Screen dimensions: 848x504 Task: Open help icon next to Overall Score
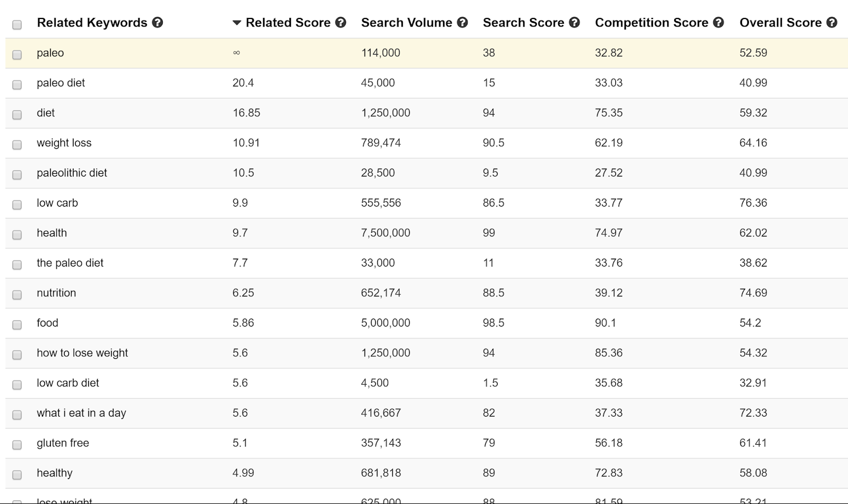pyautogui.click(x=832, y=23)
